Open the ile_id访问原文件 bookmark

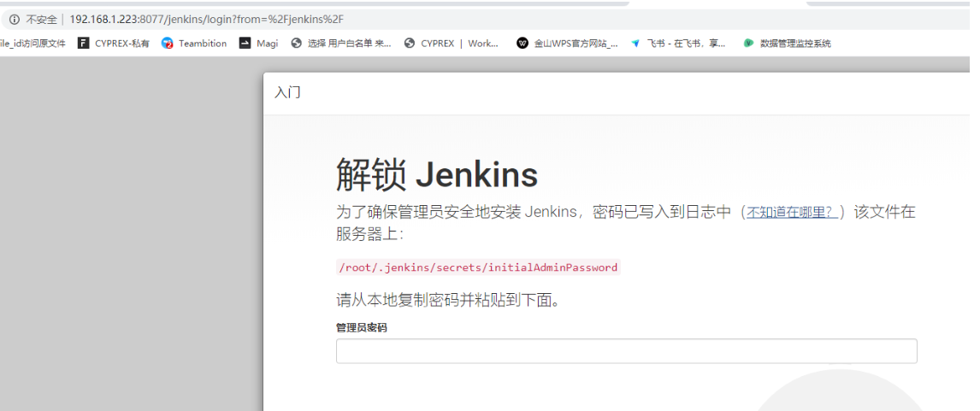click(x=32, y=43)
